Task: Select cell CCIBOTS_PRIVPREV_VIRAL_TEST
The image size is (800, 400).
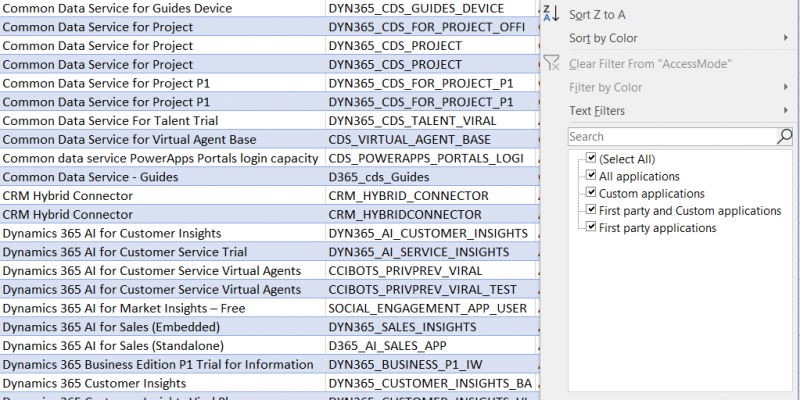Action: [433, 289]
